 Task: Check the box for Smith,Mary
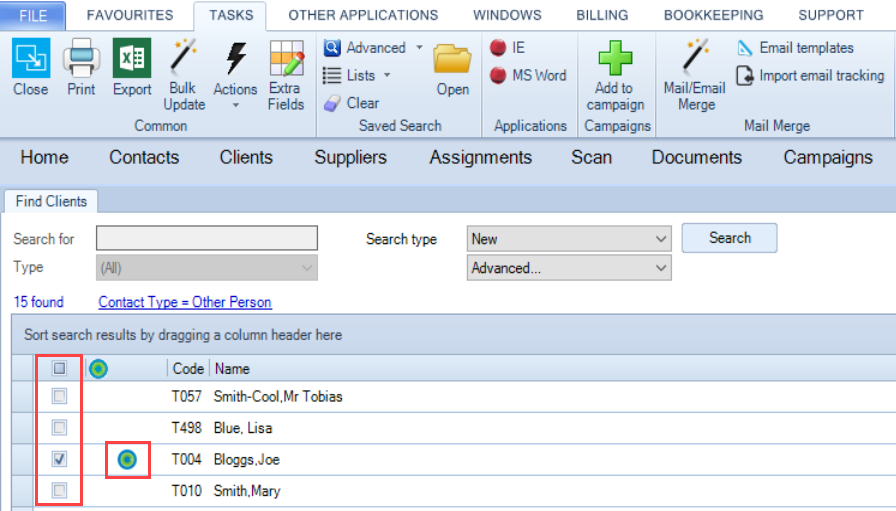(59, 490)
